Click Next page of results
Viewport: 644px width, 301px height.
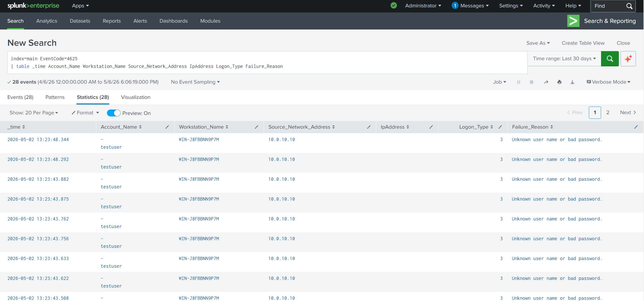(628, 112)
